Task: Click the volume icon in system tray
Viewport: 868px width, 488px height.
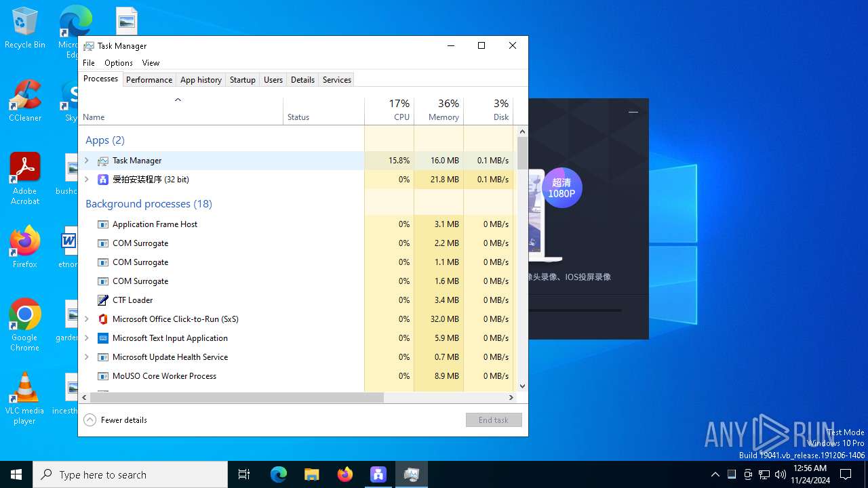Action: [x=781, y=474]
